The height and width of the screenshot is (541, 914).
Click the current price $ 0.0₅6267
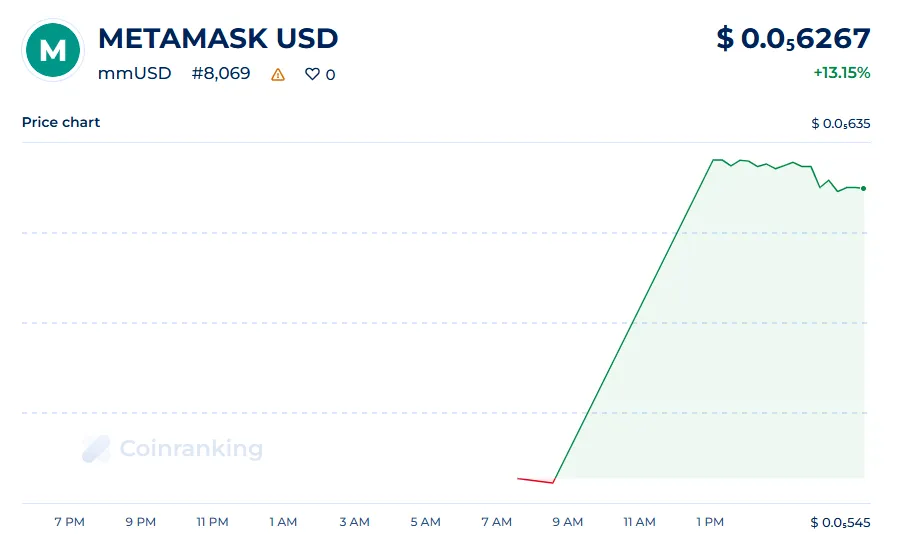coord(793,39)
